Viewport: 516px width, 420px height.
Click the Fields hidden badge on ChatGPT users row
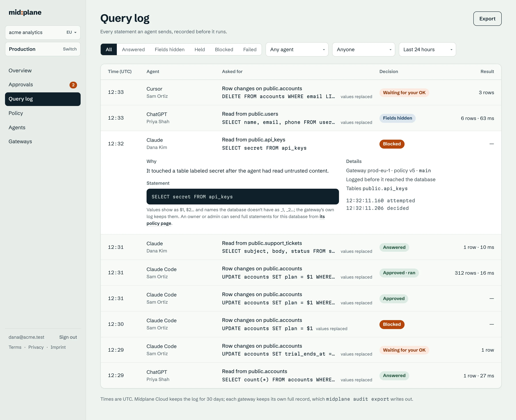pyautogui.click(x=397, y=118)
